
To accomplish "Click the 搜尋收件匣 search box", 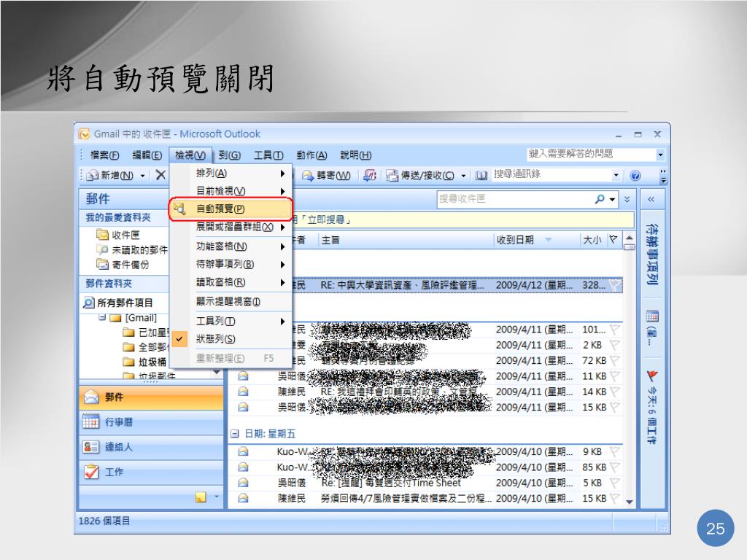I will [x=514, y=199].
